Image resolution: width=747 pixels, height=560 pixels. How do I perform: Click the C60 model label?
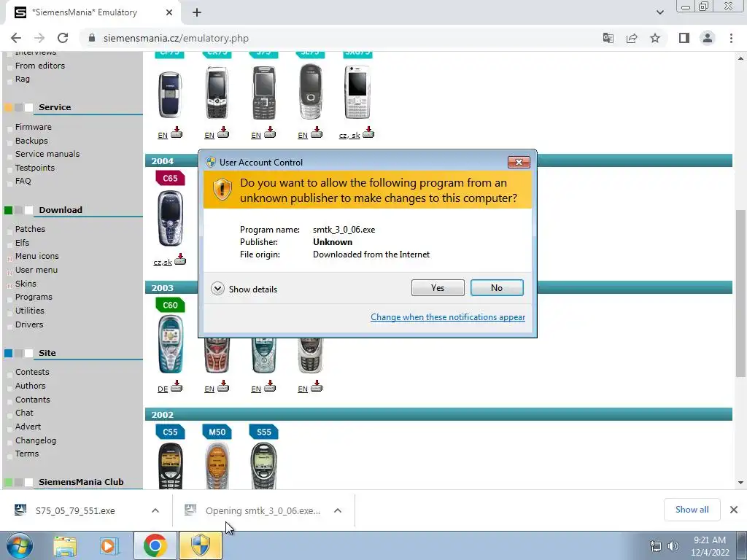(x=170, y=306)
